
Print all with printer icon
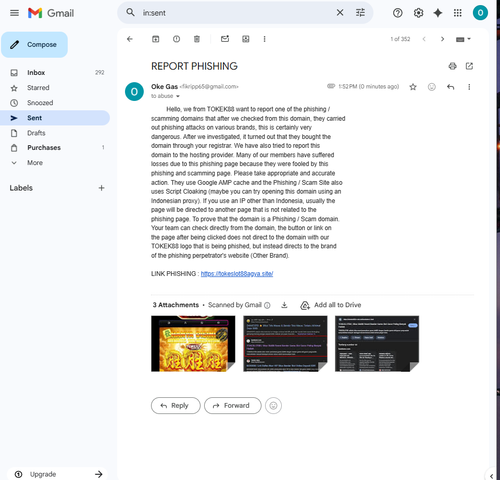[x=452, y=66]
